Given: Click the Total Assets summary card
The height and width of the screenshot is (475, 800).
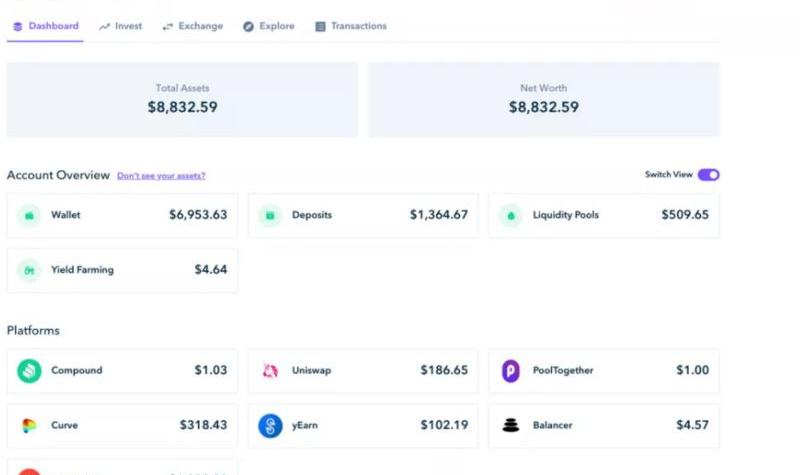Looking at the screenshot, I should point(182,99).
